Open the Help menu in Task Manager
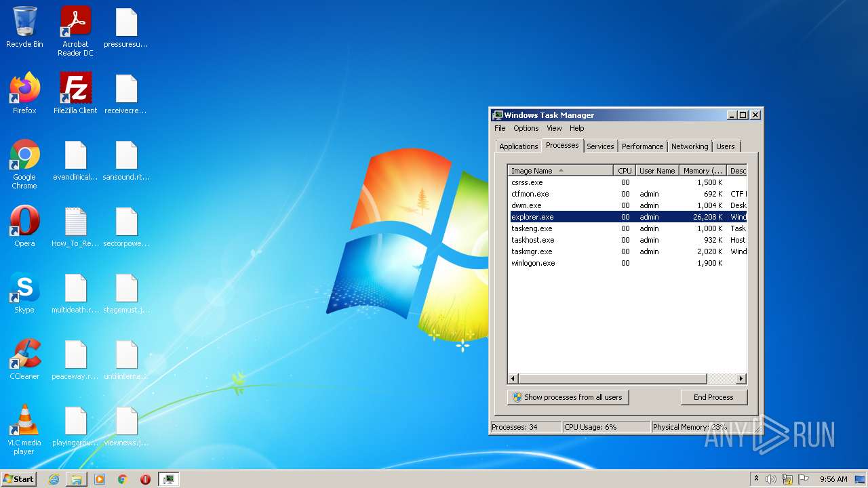Image resolution: width=868 pixels, height=488 pixels. 576,128
